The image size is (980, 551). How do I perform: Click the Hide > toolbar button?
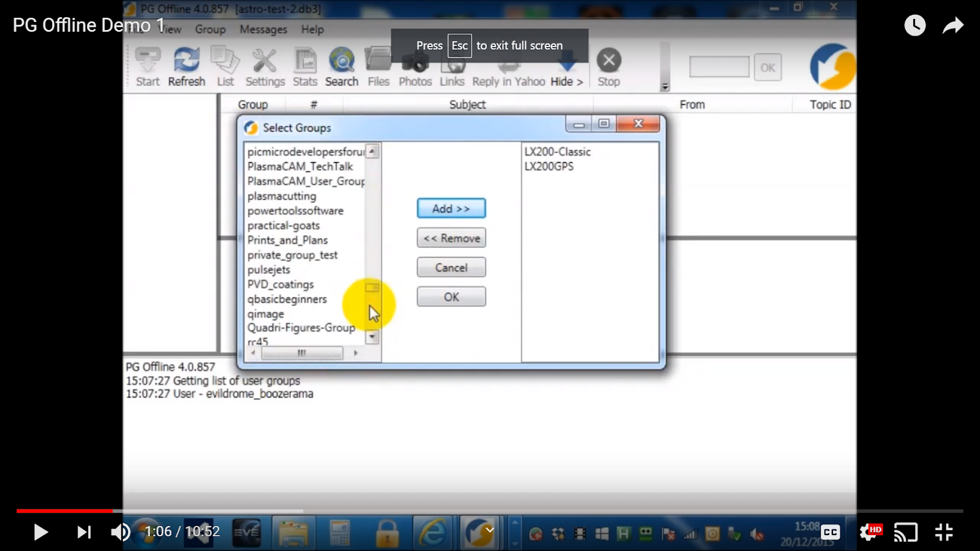(x=567, y=67)
